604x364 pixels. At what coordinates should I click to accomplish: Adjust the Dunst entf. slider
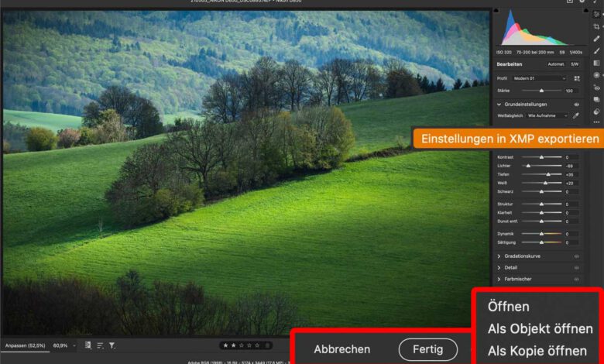click(541, 221)
